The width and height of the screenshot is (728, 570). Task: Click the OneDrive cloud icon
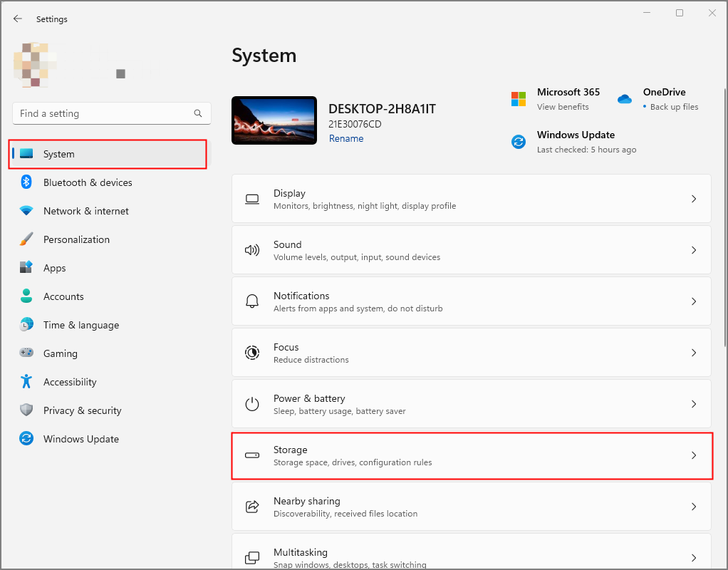[625, 99]
